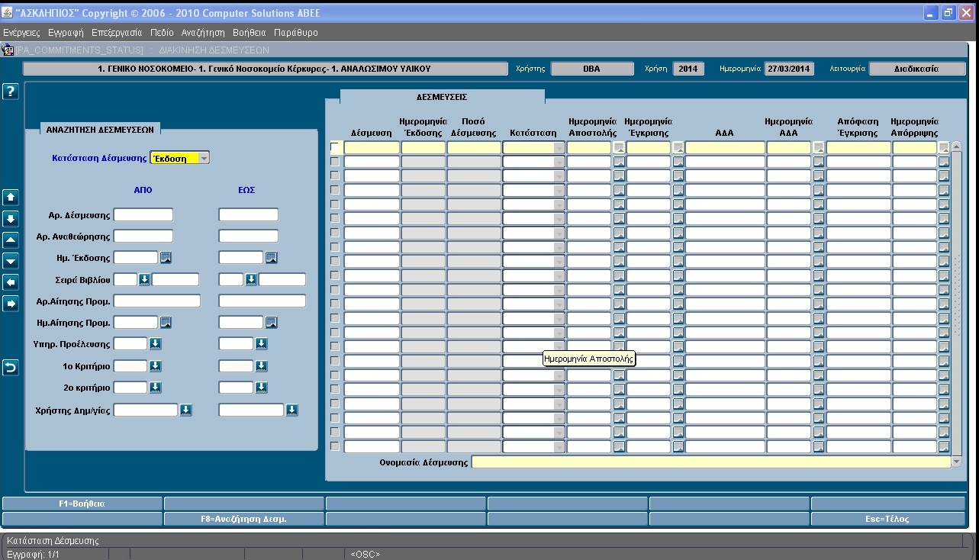Viewport: 979px width, 560px height.
Task: Click the first-row ΑΔΑ cell
Action: [725, 147]
